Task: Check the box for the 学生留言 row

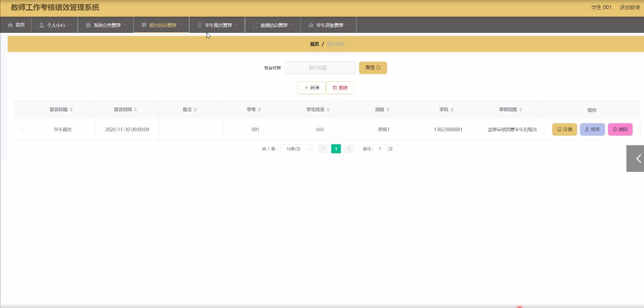Action: [22, 129]
